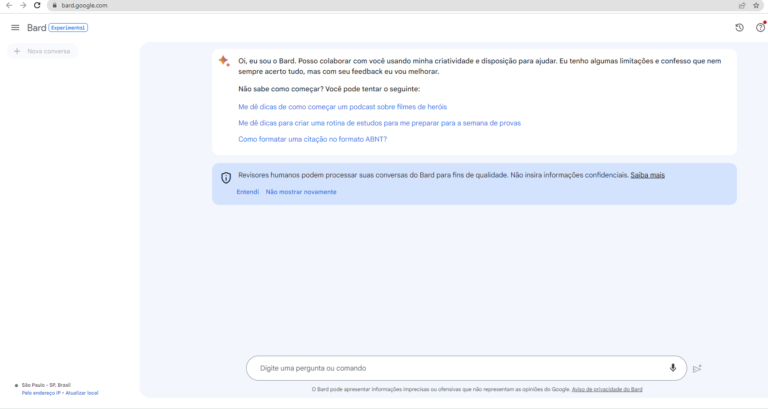
Task: Select citação no formato ABNT suggestion
Action: [x=312, y=139]
